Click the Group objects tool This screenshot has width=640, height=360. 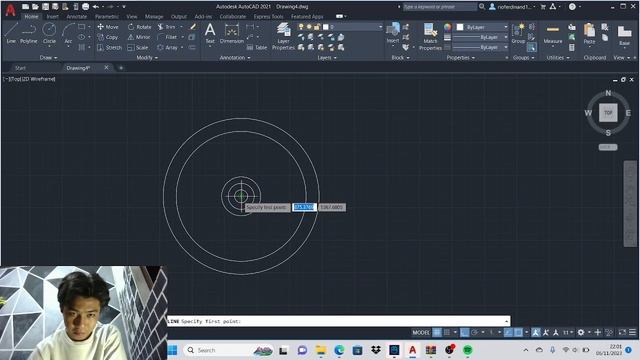518,33
